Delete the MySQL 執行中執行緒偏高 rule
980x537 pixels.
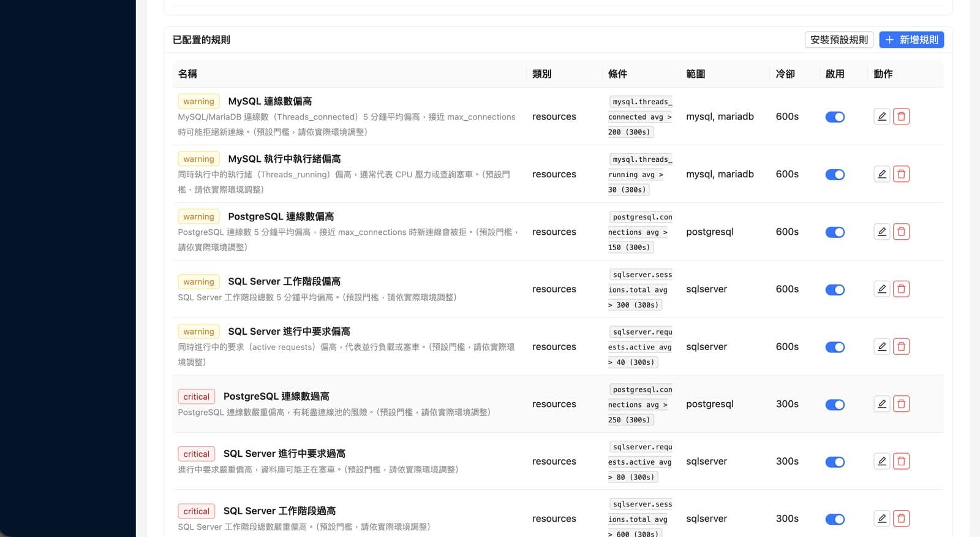tap(901, 174)
